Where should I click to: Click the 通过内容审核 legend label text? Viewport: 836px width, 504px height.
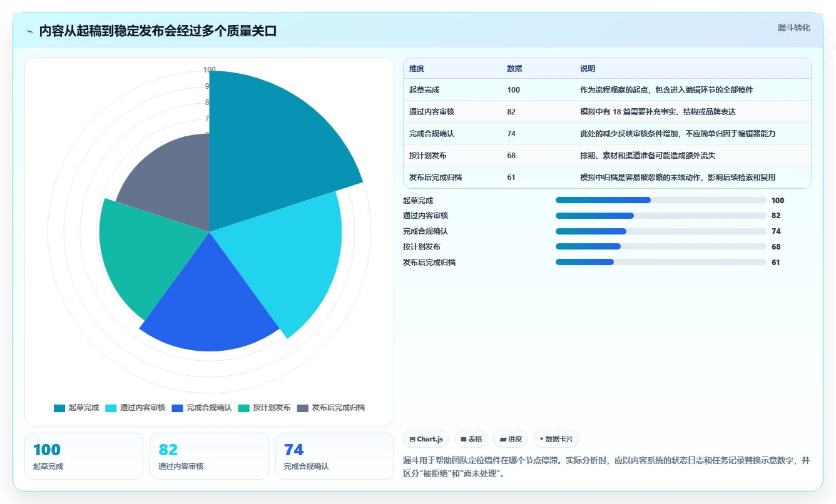[143, 408]
